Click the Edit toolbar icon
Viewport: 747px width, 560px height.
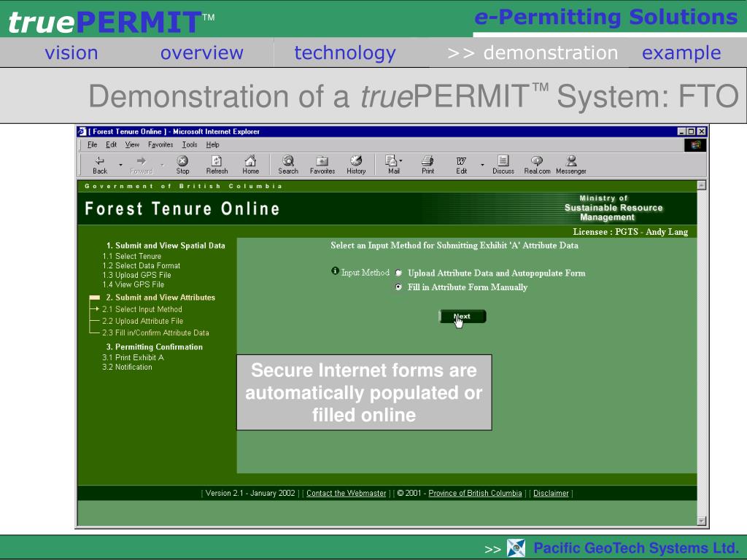coord(461,165)
